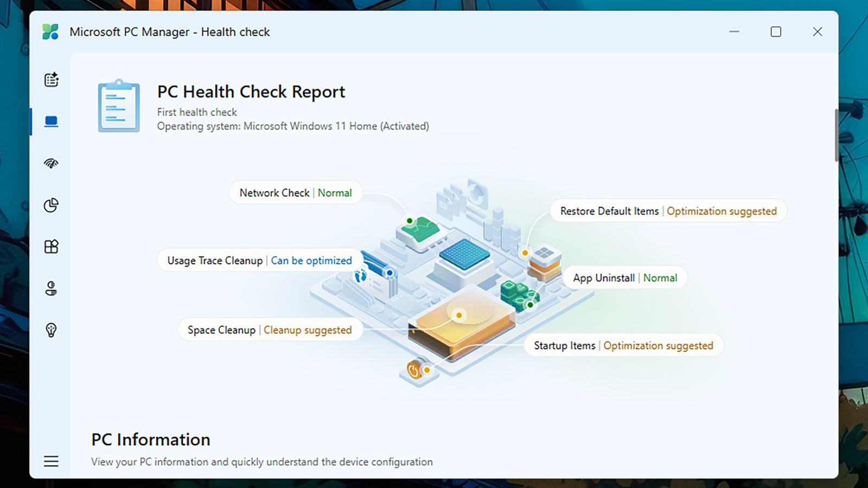This screenshot has height=488, width=868.
Task: Click the orange hard drive illustration
Action: 461,325
